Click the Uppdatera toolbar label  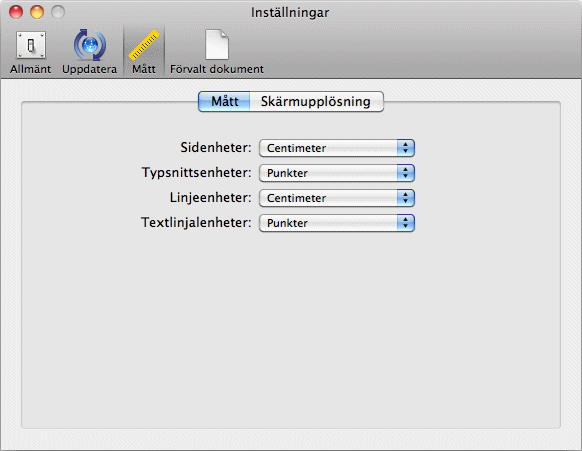pos(89,69)
